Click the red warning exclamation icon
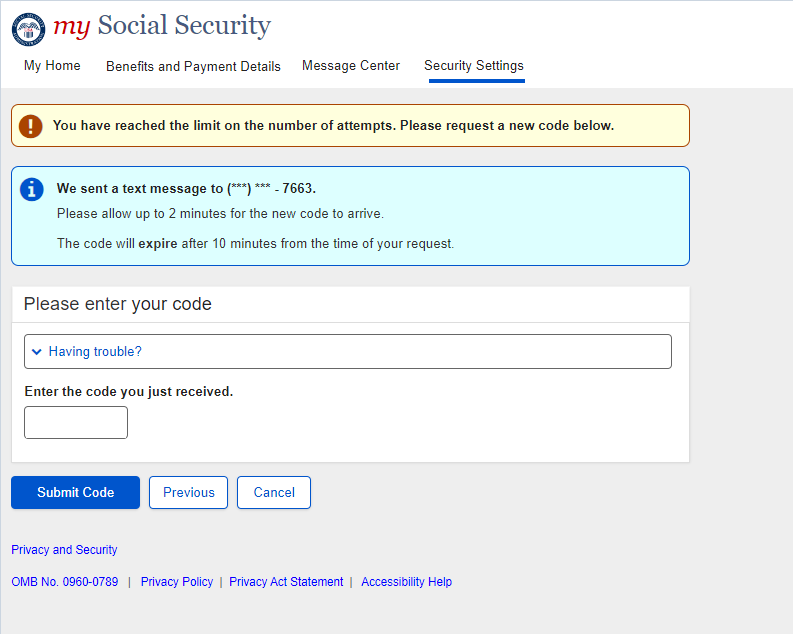This screenshot has height=634, width=793. pos(32,126)
